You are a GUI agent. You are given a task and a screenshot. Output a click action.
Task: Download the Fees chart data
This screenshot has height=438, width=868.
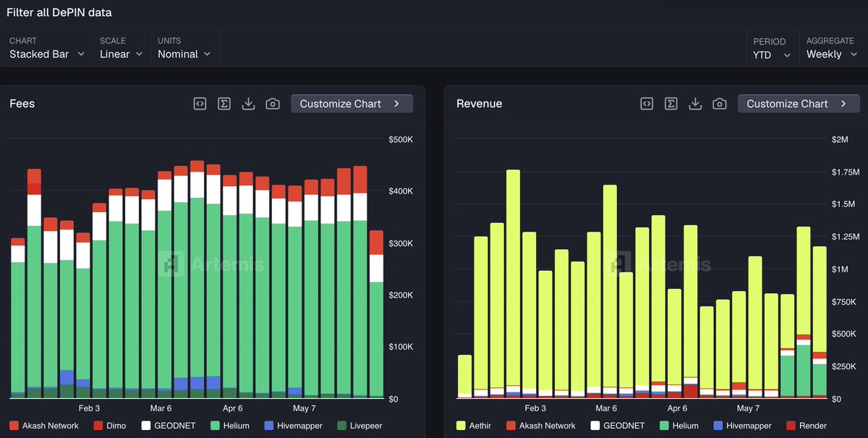coord(248,104)
